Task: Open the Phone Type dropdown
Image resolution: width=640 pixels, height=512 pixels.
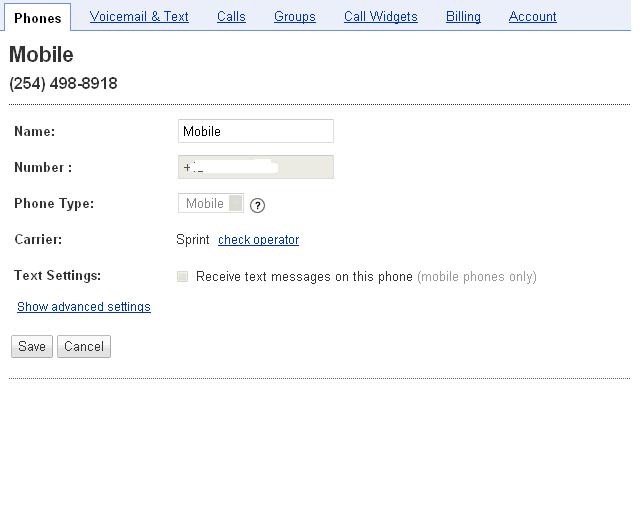Action: pos(211,204)
